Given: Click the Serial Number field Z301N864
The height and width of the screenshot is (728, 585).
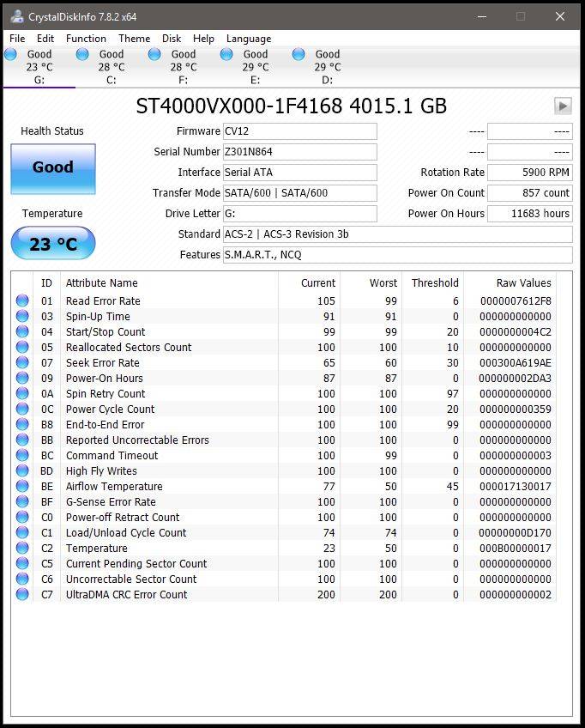Looking at the screenshot, I should (x=299, y=152).
